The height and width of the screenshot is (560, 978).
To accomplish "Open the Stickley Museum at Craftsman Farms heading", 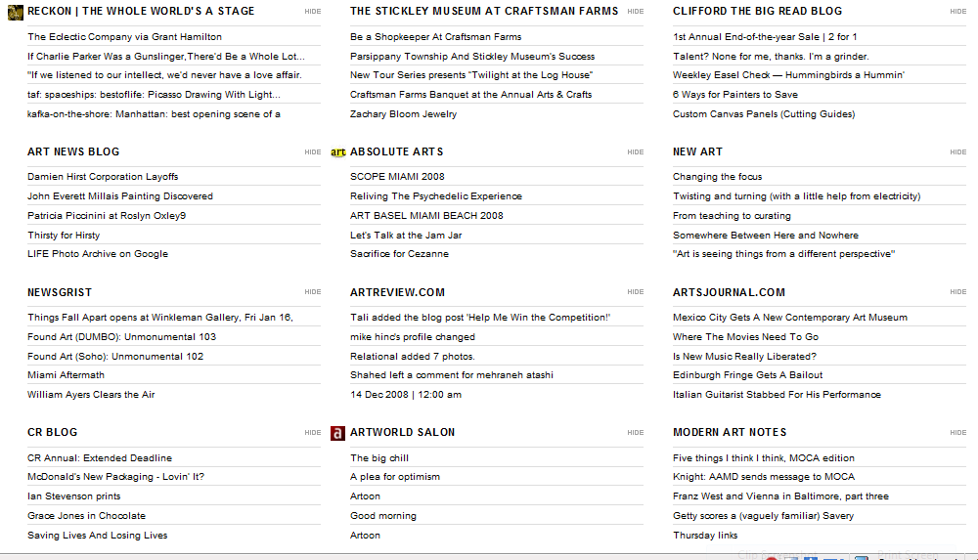I will pyautogui.click(x=484, y=11).
